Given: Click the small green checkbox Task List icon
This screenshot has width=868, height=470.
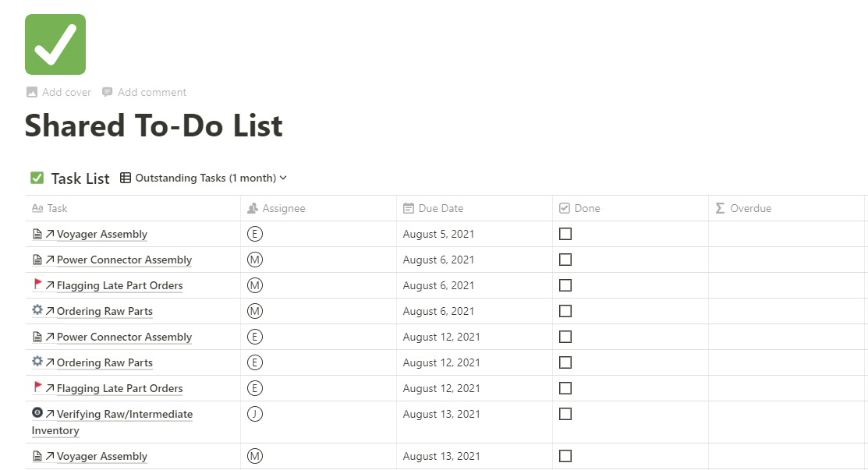Looking at the screenshot, I should point(37,178).
